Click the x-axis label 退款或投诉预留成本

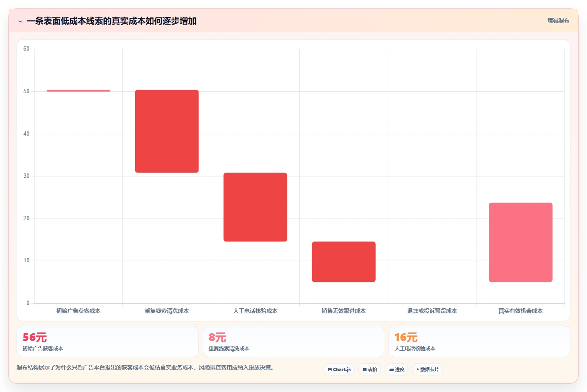(x=432, y=311)
